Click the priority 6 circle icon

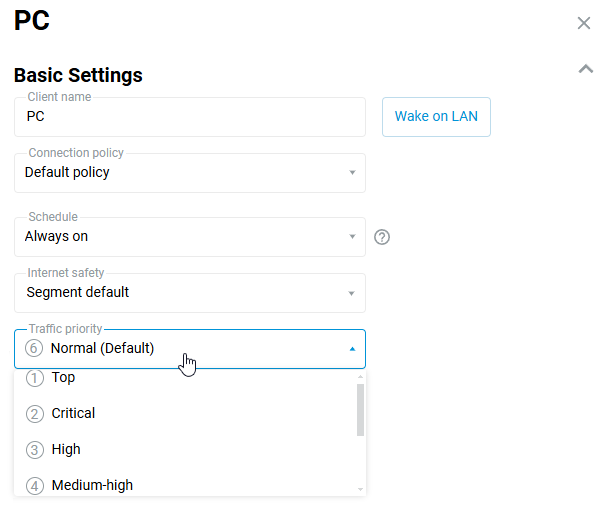click(34, 348)
